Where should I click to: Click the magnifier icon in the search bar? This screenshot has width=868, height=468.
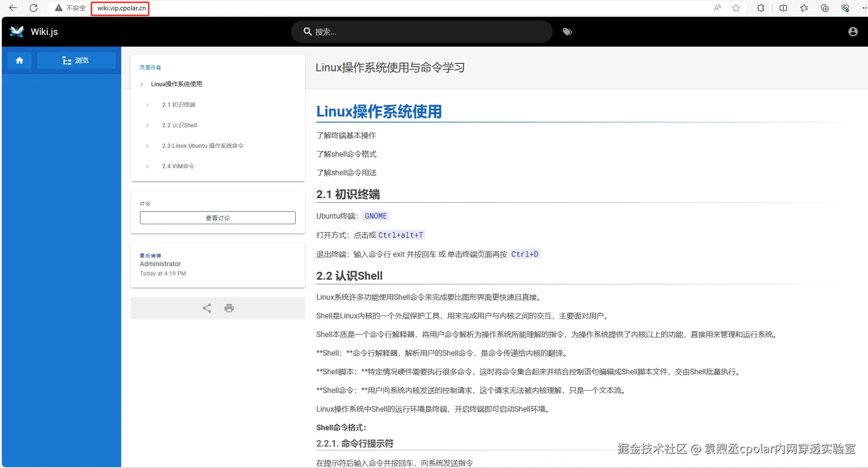(307, 32)
